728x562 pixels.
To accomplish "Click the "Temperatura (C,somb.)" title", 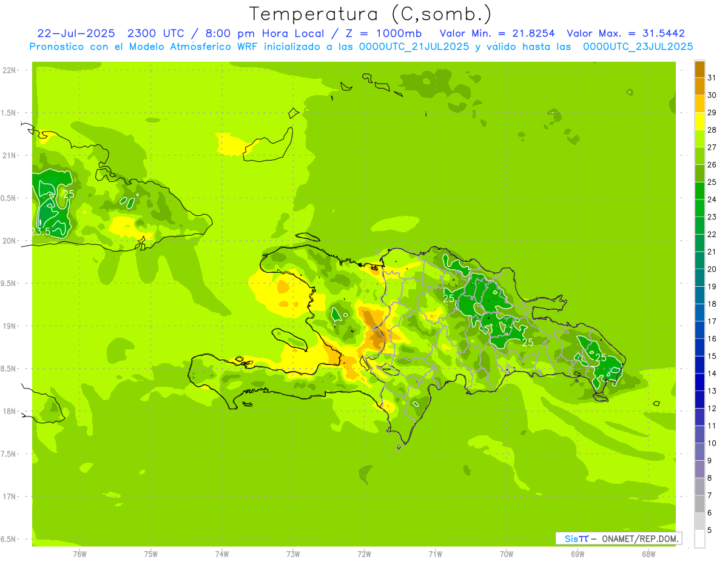I will pos(371,13).
